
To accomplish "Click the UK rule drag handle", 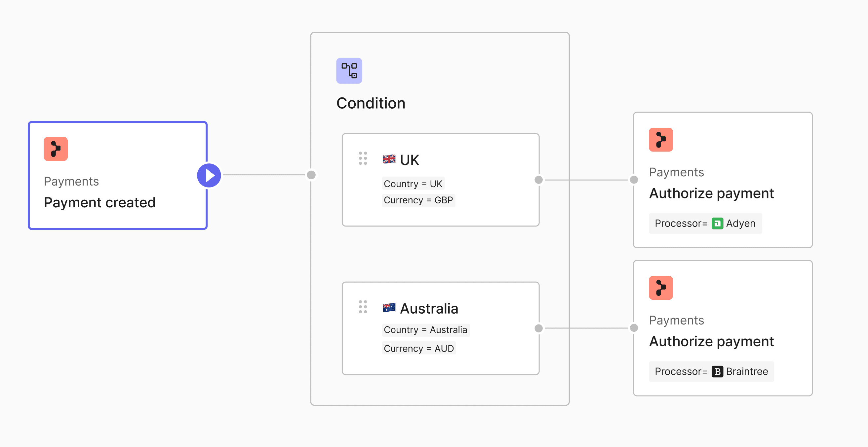I will pos(363,158).
